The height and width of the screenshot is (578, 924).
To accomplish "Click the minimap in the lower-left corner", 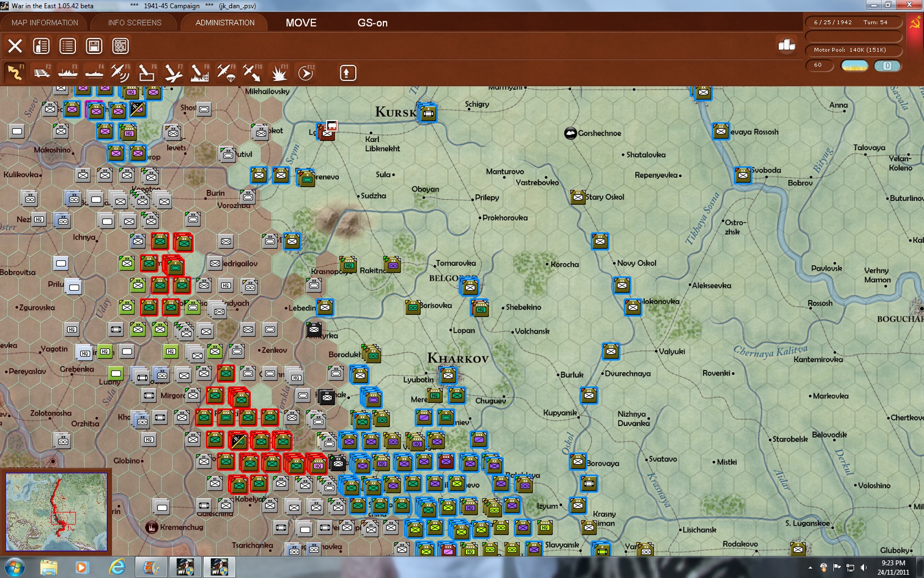I will (x=57, y=512).
